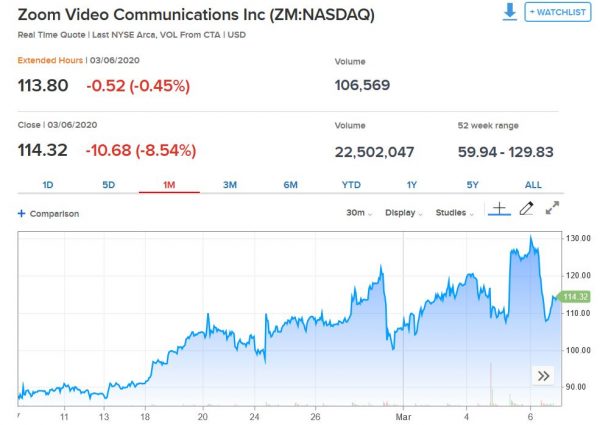Show the ALL time range
600x425 pixels.
click(x=533, y=185)
